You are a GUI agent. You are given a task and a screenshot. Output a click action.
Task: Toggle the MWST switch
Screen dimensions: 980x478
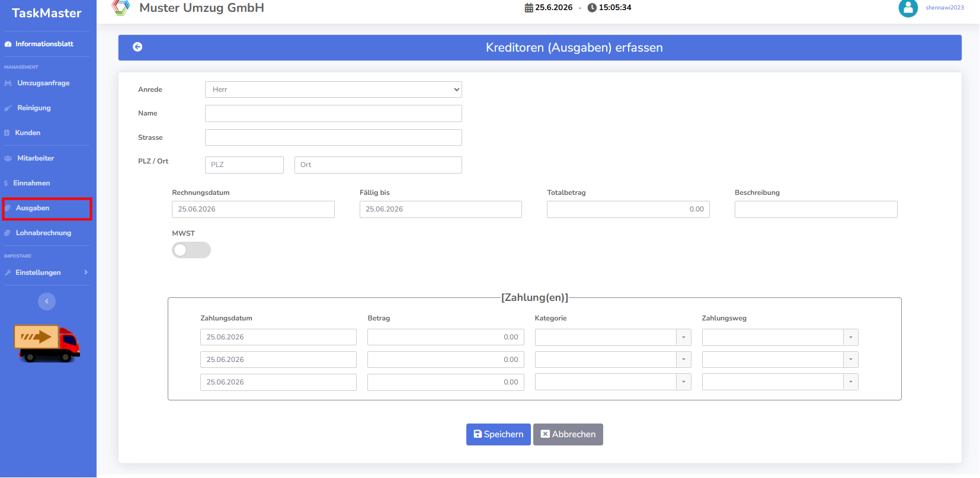[191, 250]
